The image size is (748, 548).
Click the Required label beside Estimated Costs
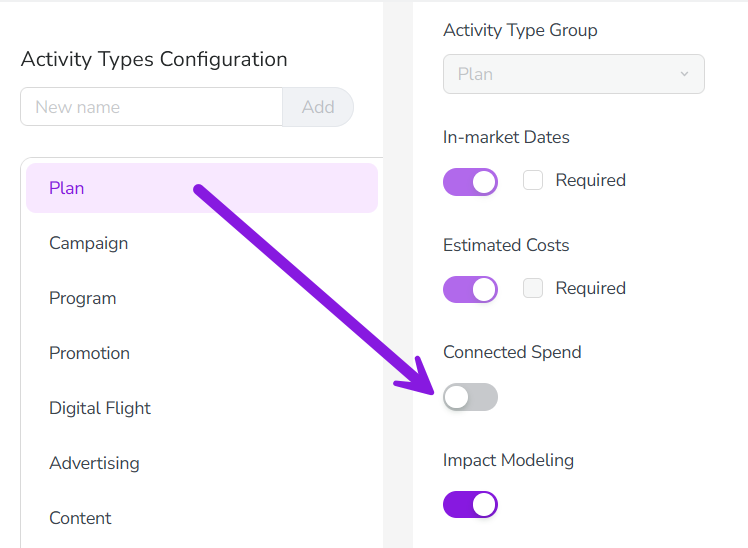[x=590, y=288]
